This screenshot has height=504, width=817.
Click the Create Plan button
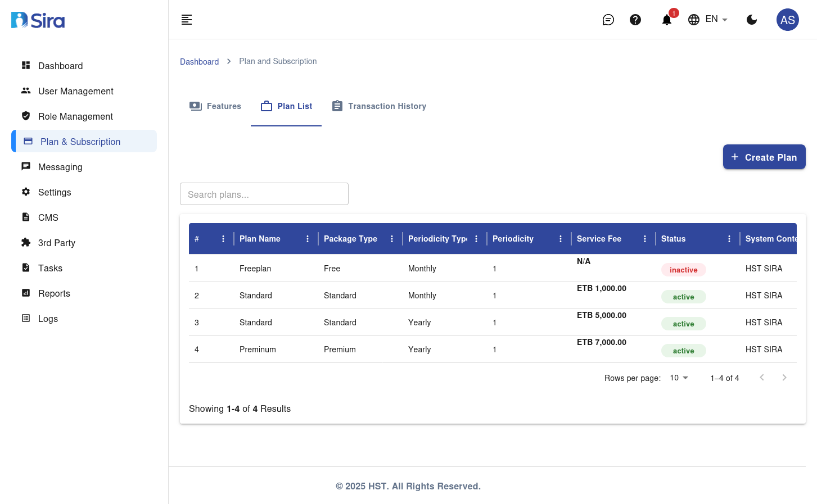[x=764, y=157]
